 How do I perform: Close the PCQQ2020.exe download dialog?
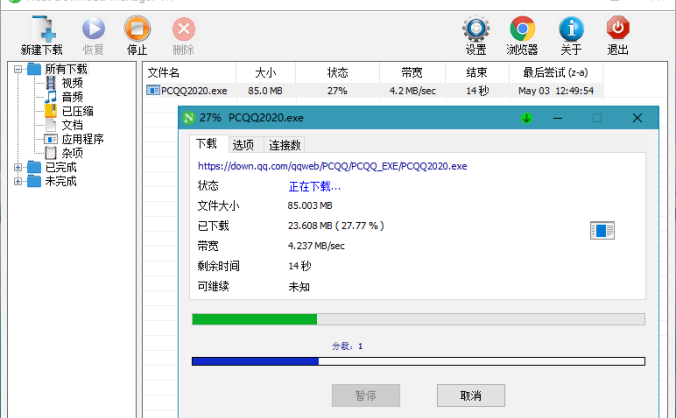(637, 118)
